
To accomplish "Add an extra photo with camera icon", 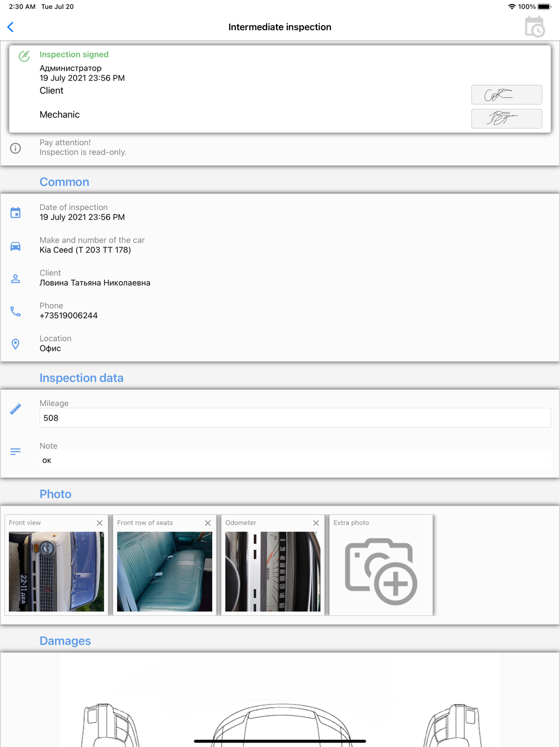I will point(381,571).
